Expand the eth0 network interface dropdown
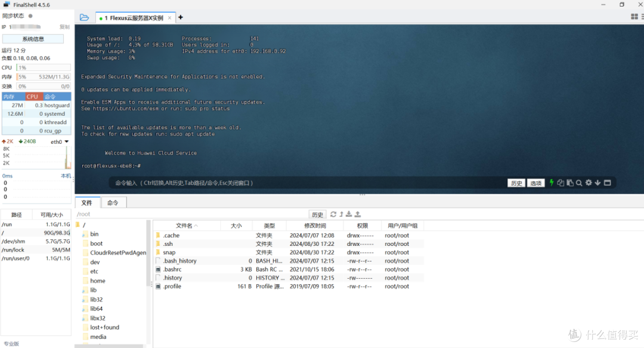The image size is (644, 348). coord(65,141)
